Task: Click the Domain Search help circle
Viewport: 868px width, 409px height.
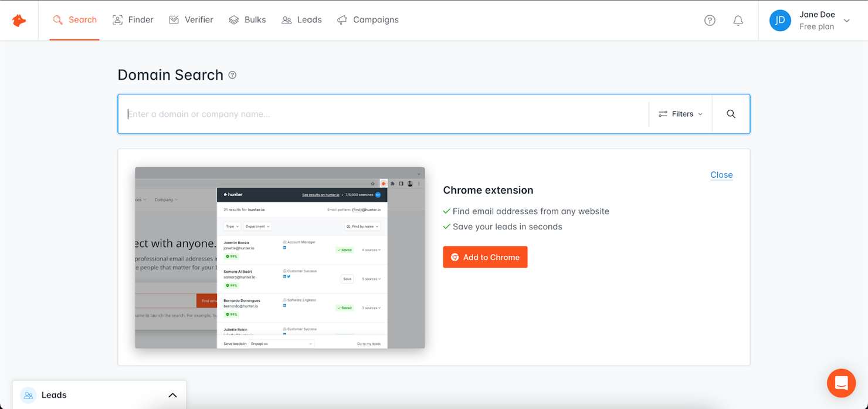Action: point(232,75)
